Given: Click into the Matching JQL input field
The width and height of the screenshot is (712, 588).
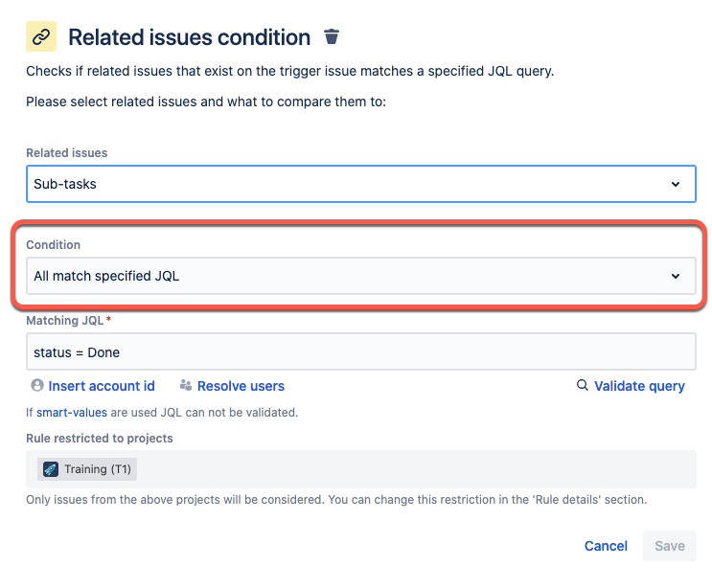Looking at the screenshot, I should [360, 352].
